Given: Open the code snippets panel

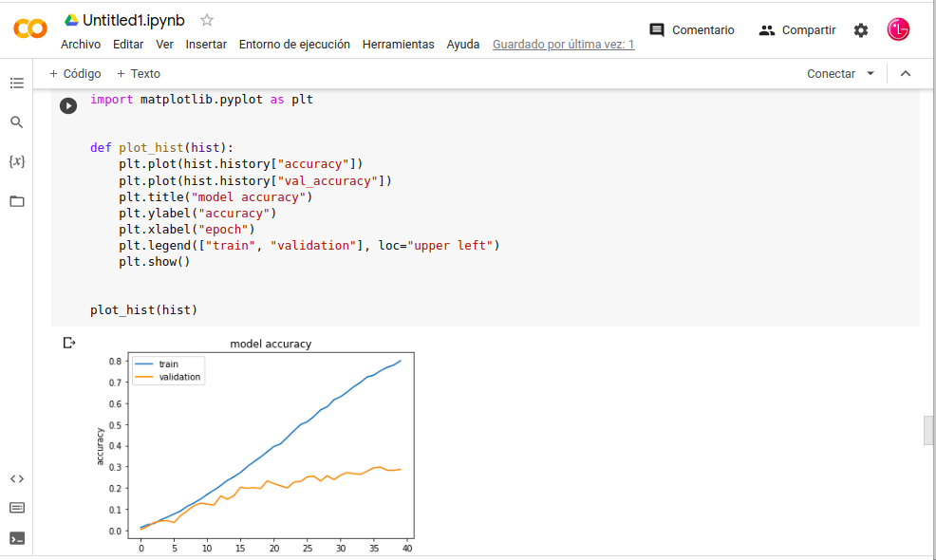Looking at the screenshot, I should pos(16,479).
